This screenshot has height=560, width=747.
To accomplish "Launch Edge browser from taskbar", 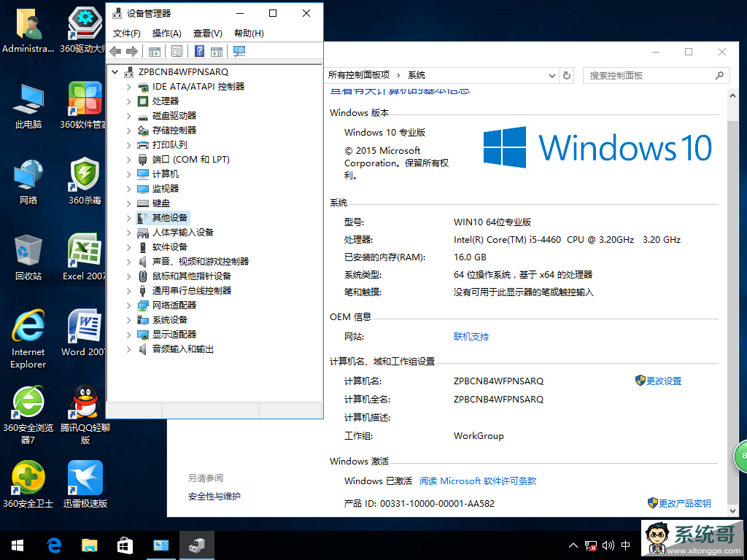I will pos(54,545).
